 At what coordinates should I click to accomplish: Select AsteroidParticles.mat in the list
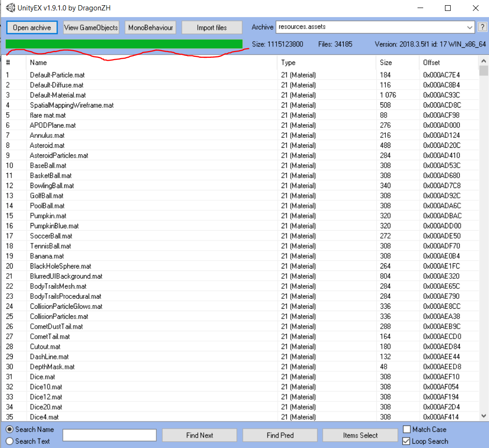coord(240,155)
